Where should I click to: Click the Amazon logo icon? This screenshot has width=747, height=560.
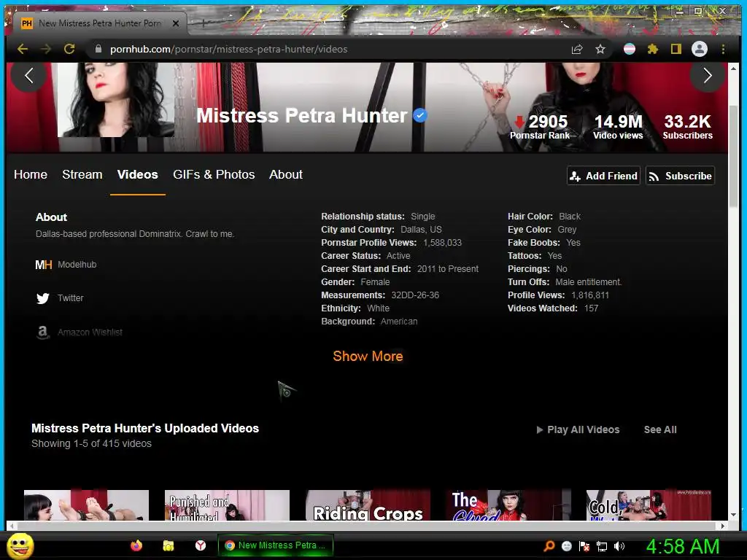click(x=43, y=332)
